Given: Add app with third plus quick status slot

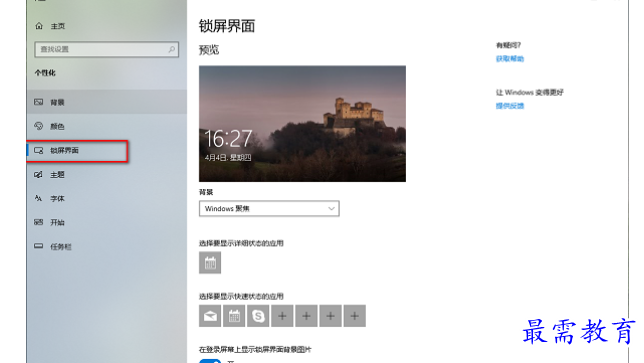Looking at the screenshot, I should pos(331,316).
